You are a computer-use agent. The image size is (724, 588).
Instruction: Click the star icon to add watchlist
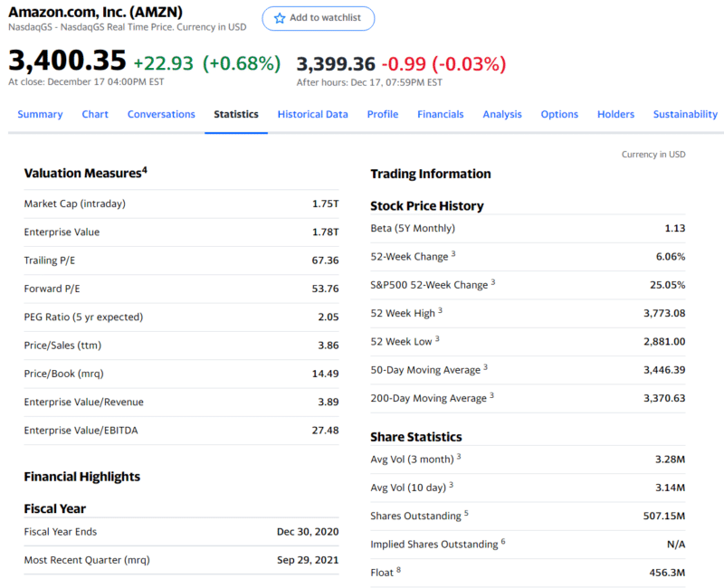pyautogui.click(x=278, y=19)
